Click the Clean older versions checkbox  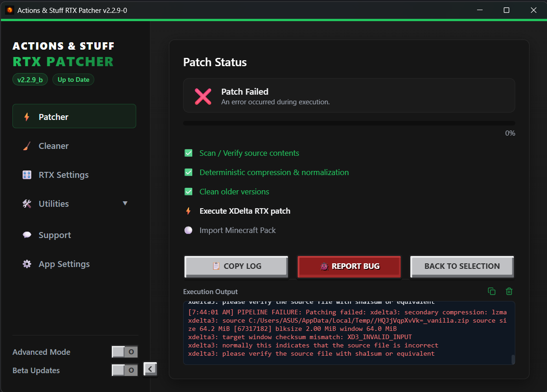pyautogui.click(x=188, y=191)
